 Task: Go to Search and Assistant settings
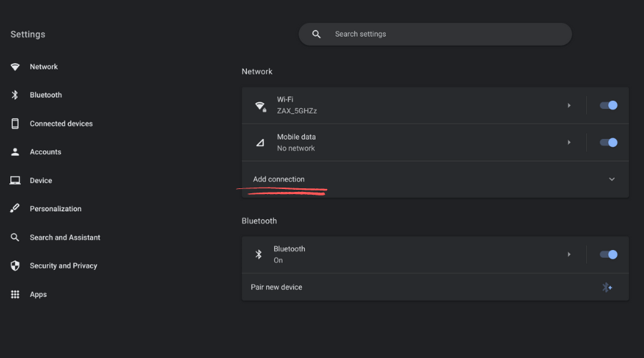click(x=65, y=237)
